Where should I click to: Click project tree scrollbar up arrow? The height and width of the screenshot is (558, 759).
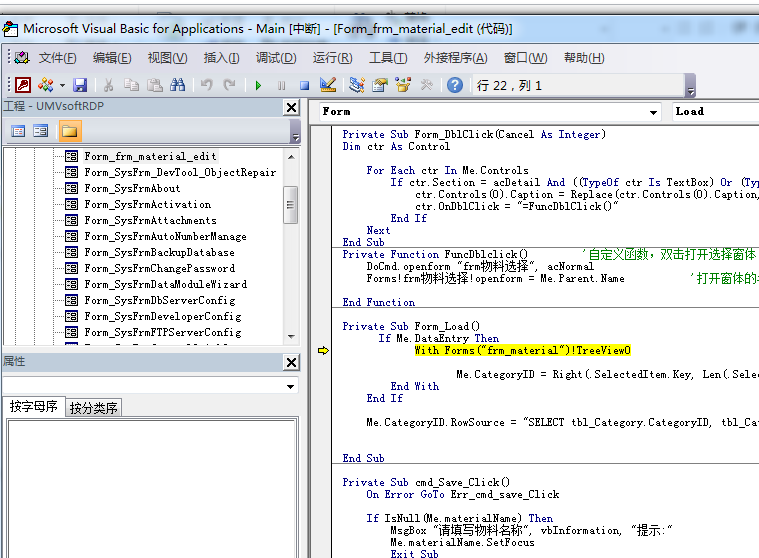click(291, 157)
